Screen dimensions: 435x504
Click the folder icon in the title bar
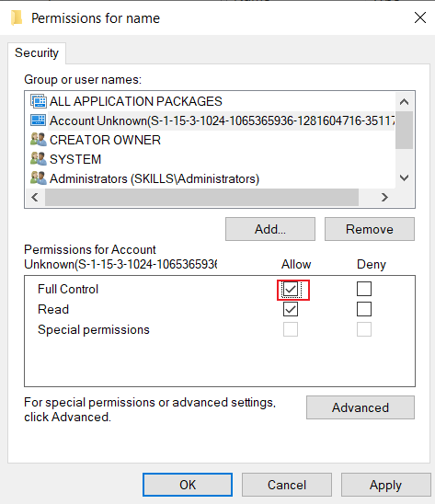tap(17, 18)
